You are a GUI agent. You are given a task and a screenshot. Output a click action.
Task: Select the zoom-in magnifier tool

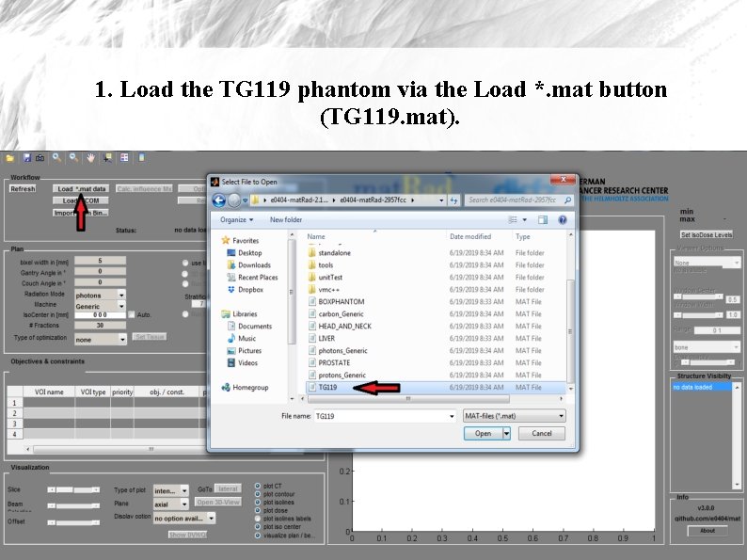point(56,157)
